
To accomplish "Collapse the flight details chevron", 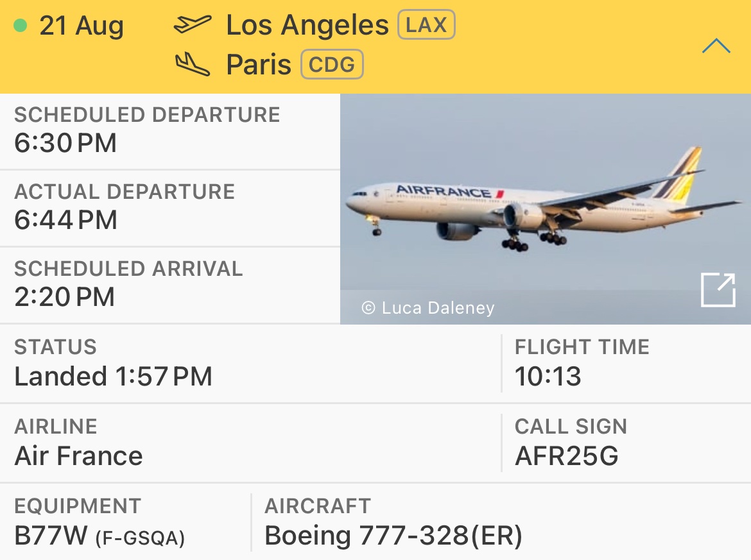I will (716, 46).
